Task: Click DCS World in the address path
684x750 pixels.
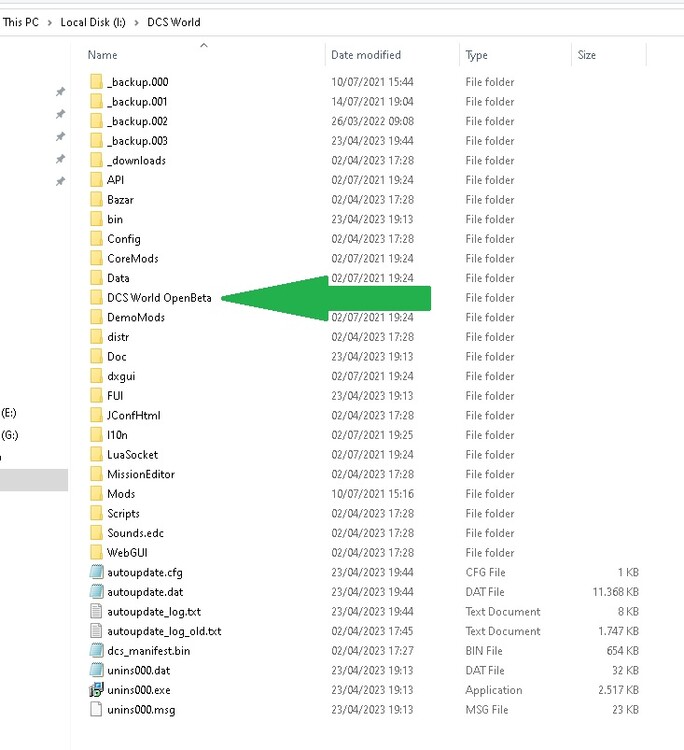Action: coord(174,22)
